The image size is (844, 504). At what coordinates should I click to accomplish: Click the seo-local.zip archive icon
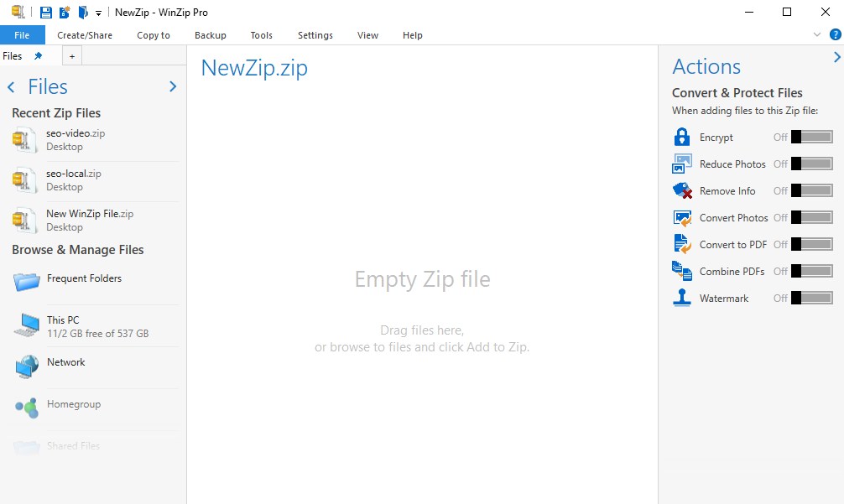click(25, 180)
